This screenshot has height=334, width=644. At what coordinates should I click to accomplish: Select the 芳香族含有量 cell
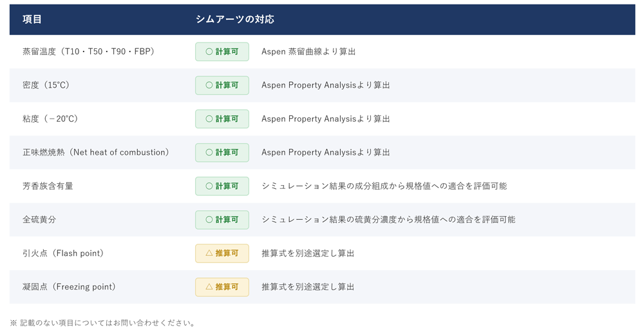(x=48, y=186)
